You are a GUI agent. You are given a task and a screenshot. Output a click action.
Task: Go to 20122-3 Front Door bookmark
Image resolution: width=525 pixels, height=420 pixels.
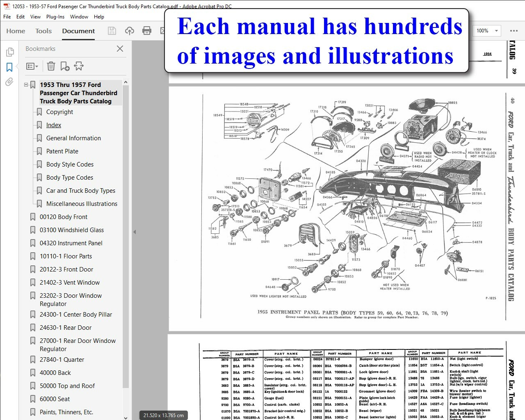pyautogui.click(x=66, y=269)
